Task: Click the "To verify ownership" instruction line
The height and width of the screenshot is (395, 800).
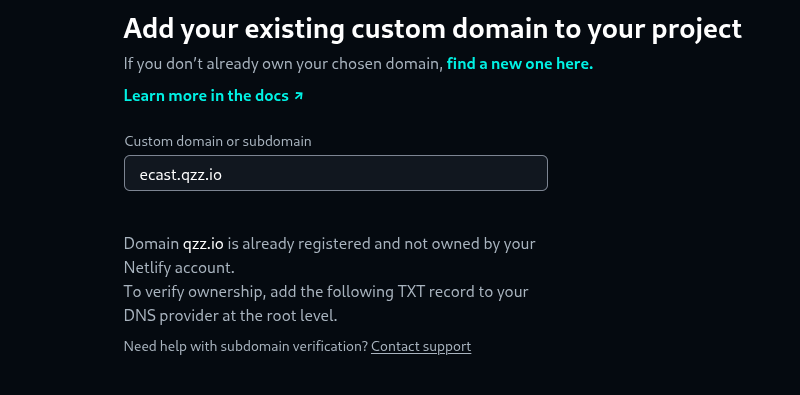Action: pos(326,292)
